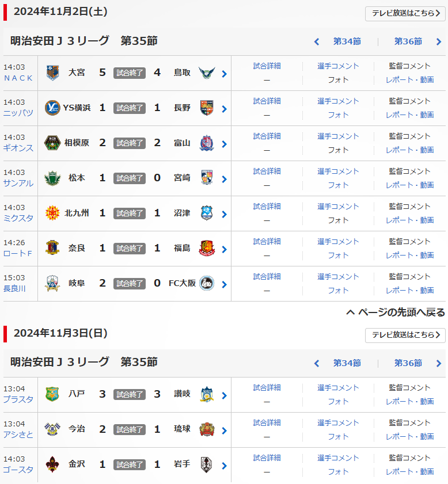
Task: Expand match arrow for 八戸 vs 讃岐
Action: 224,395
